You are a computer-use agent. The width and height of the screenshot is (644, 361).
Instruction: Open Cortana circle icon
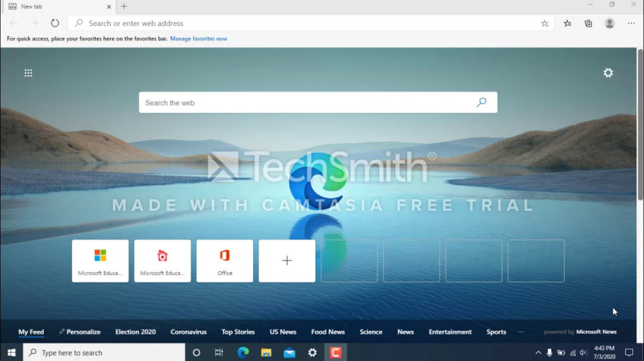point(196,353)
